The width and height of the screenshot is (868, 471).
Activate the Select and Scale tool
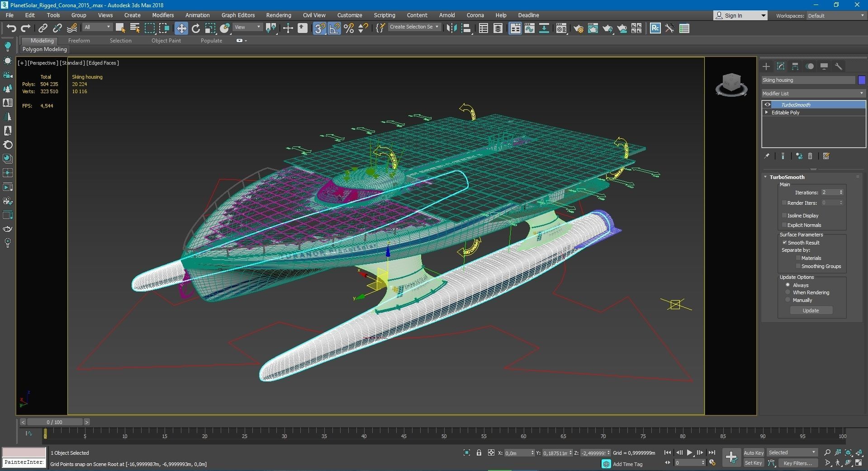pos(210,28)
